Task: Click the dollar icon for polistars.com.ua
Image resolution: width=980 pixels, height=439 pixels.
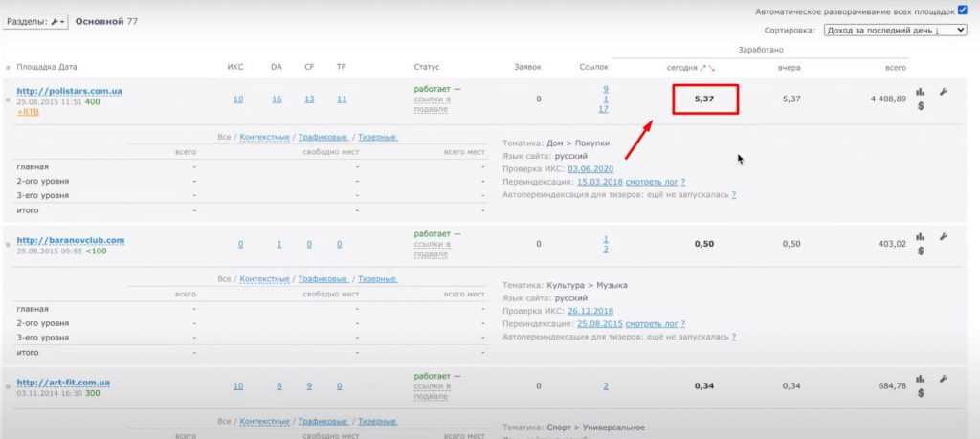Action: [x=921, y=107]
